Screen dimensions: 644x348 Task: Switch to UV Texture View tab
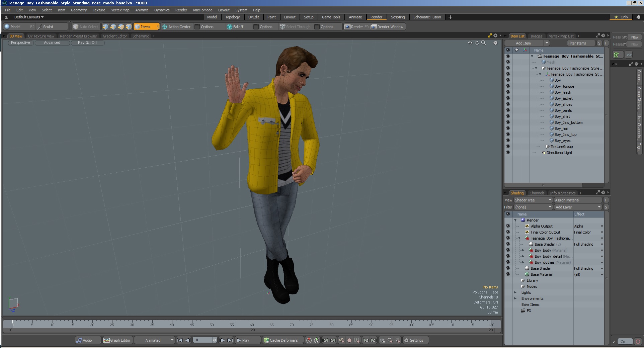click(41, 36)
